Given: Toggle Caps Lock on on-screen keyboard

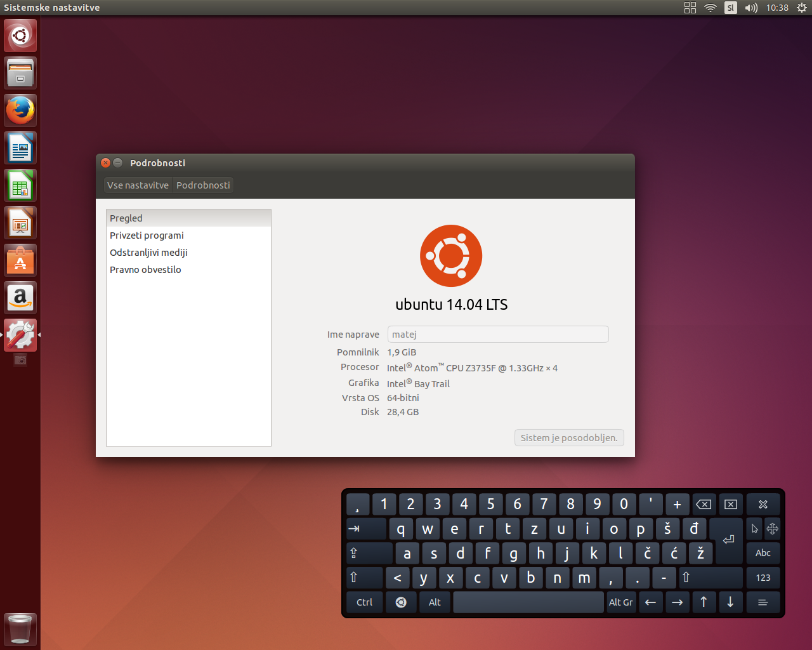Looking at the screenshot, I should [369, 553].
